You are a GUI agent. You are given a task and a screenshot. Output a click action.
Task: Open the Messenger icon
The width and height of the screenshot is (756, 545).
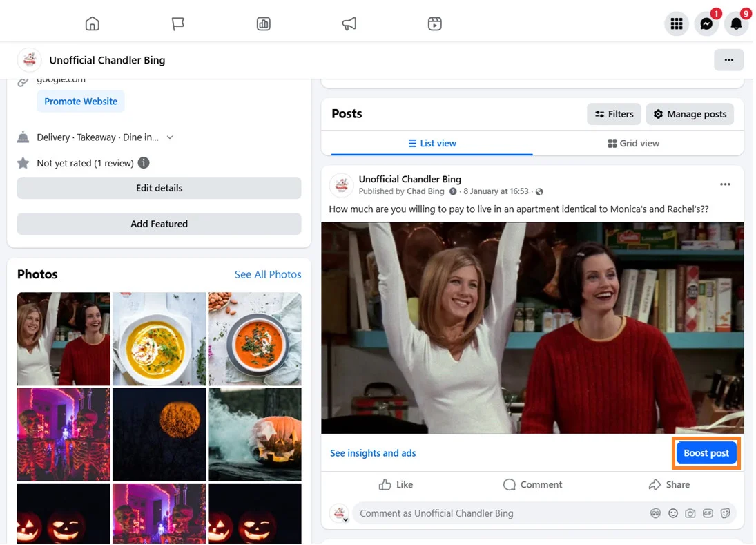coord(706,24)
